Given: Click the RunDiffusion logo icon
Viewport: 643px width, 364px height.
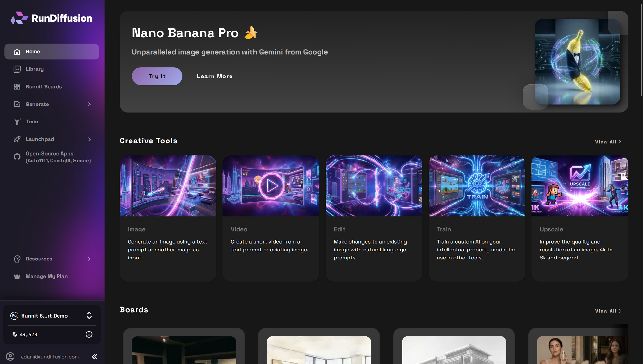Looking at the screenshot, I should point(19,18).
